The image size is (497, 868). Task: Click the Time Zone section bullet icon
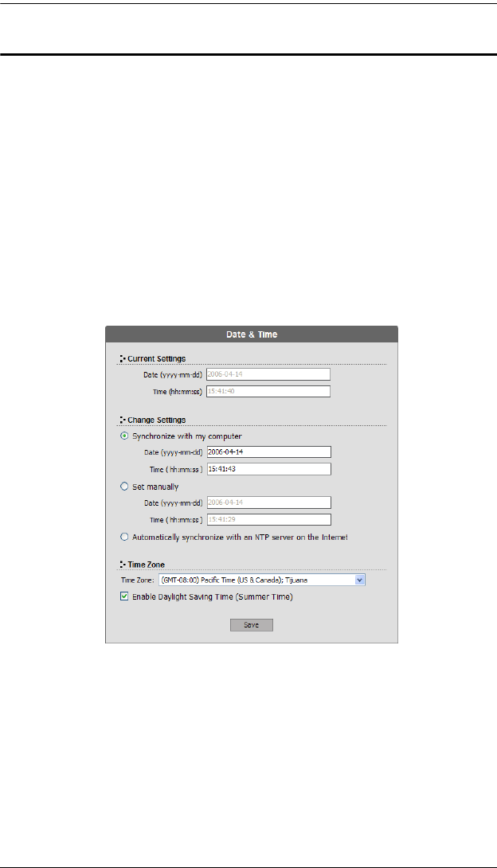pyautogui.click(x=121, y=563)
